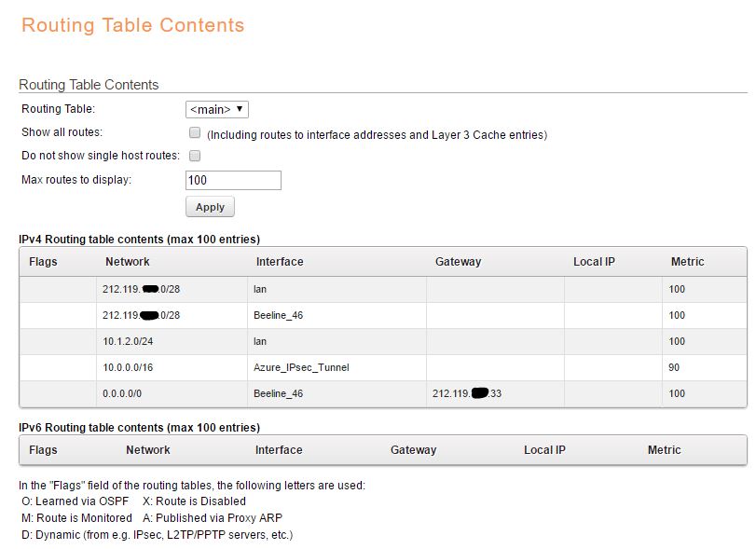Click the Max routes to display field

pyautogui.click(x=233, y=180)
